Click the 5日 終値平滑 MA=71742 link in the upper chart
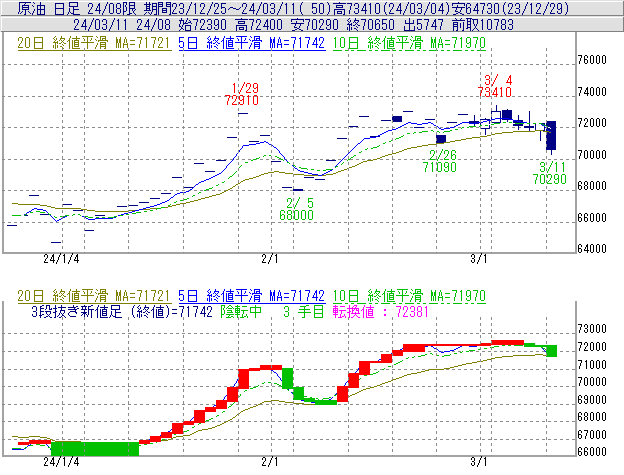This screenshot has height=475, width=624. click(252, 43)
